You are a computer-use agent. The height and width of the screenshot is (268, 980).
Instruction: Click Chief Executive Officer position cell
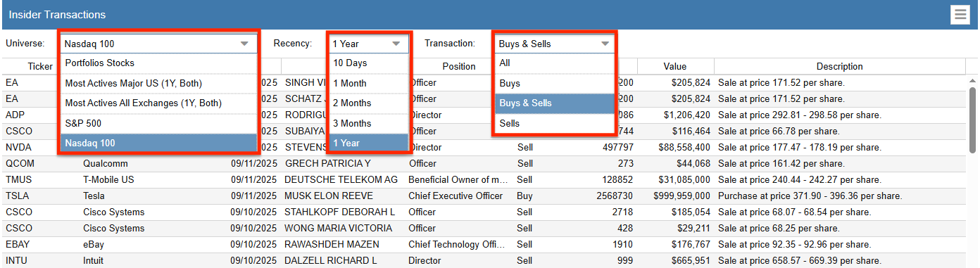(x=456, y=196)
